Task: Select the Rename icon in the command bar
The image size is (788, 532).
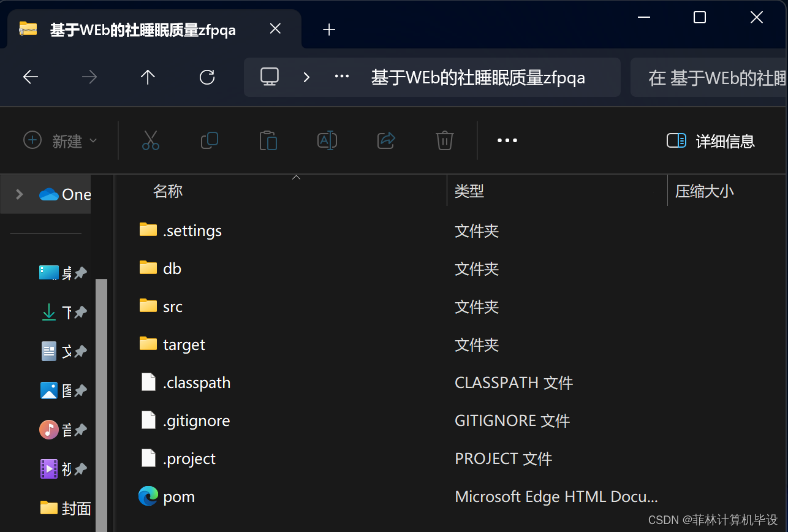Action: click(327, 140)
